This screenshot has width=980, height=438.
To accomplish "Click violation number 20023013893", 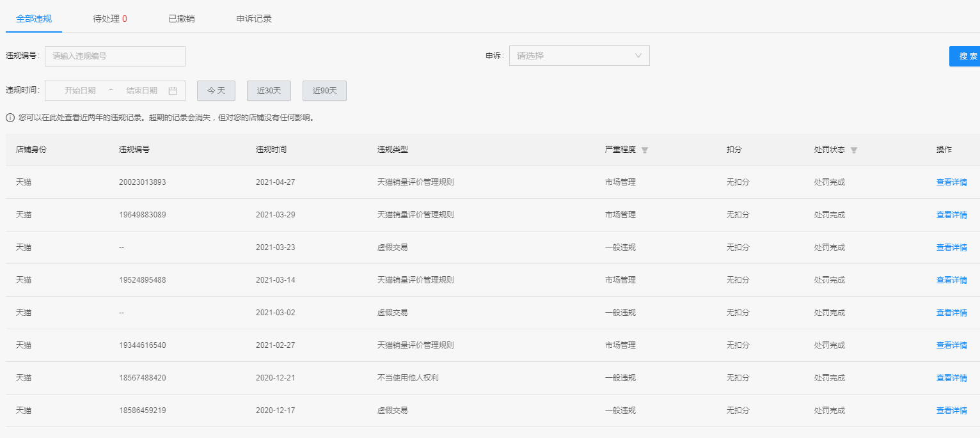I will click(143, 182).
